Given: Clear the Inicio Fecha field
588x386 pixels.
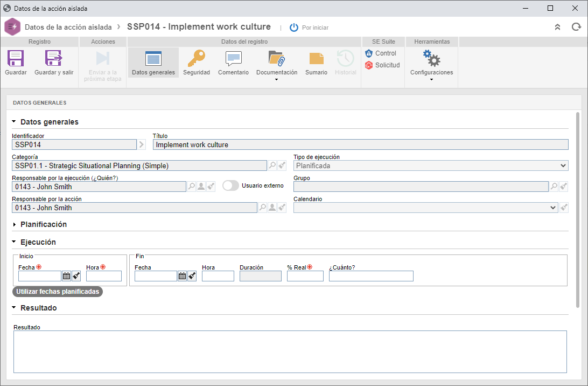Looking at the screenshot, I should 76,276.
